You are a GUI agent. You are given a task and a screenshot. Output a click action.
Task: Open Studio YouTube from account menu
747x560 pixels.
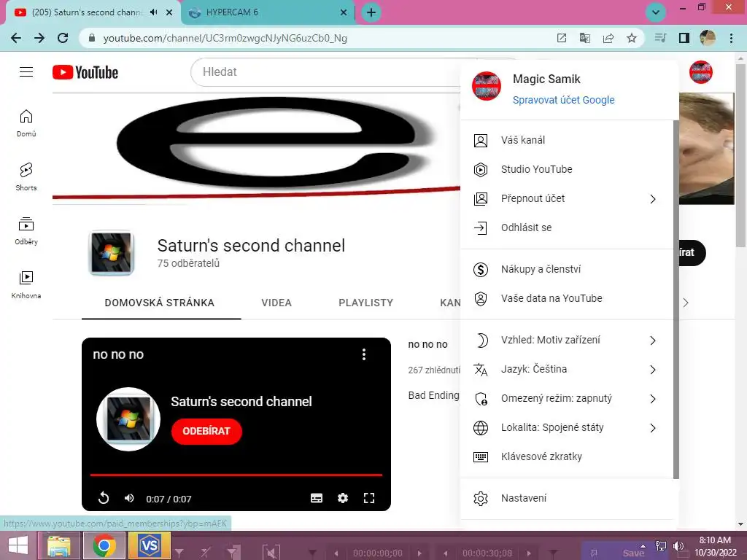(x=567, y=169)
